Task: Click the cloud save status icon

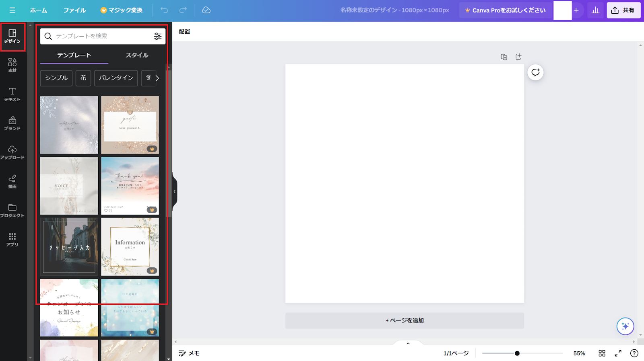Action: tap(206, 10)
